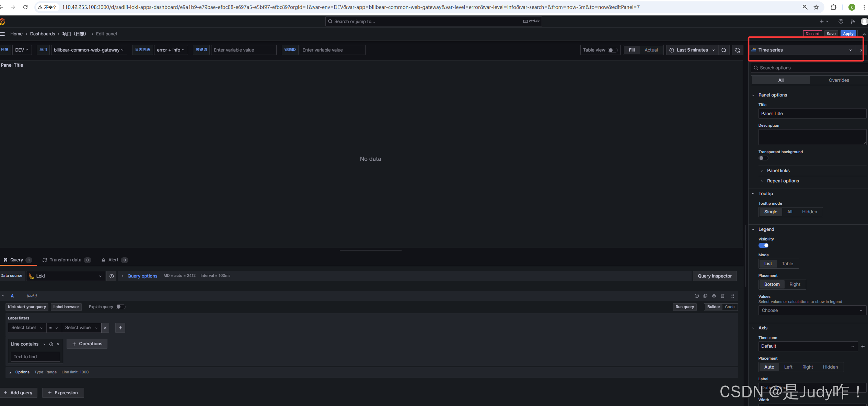Enable the Explain query toggle

(120, 307)
